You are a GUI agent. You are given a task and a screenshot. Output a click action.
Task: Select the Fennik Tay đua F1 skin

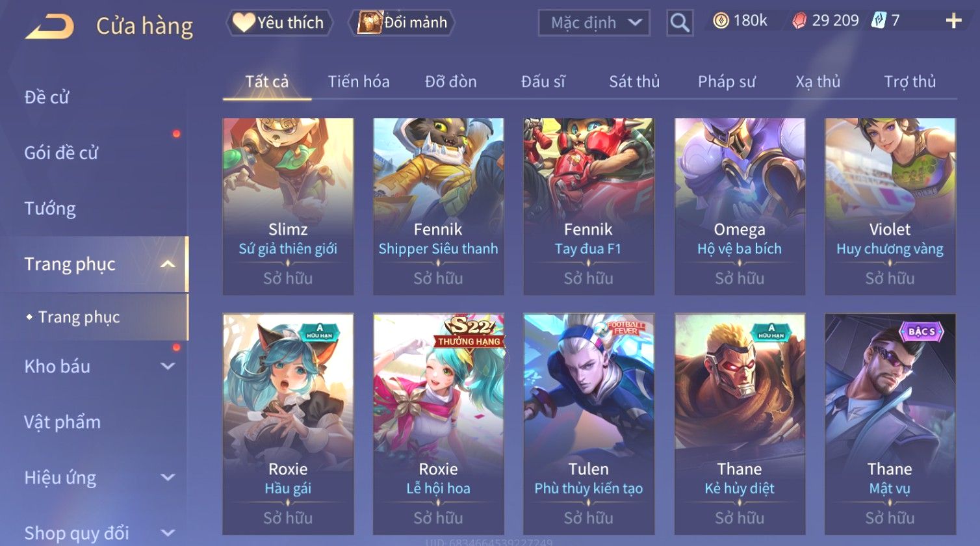589,207
